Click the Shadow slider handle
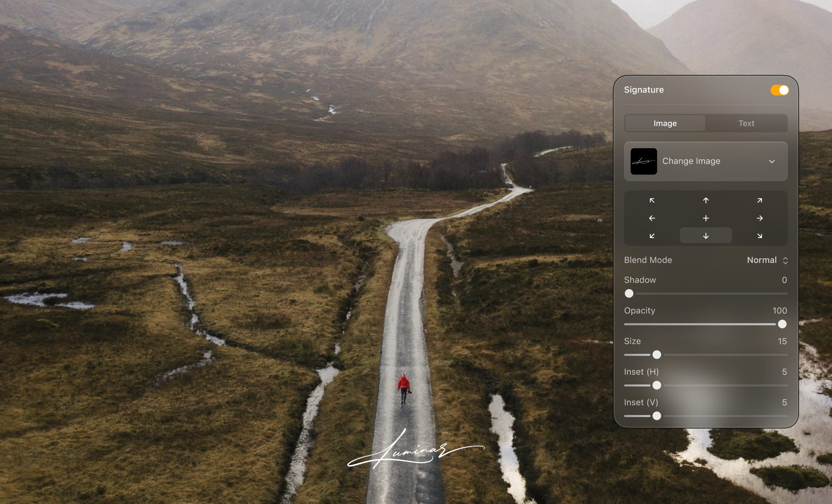The height and width of the screenshot is (504, 832). point(629,294)
